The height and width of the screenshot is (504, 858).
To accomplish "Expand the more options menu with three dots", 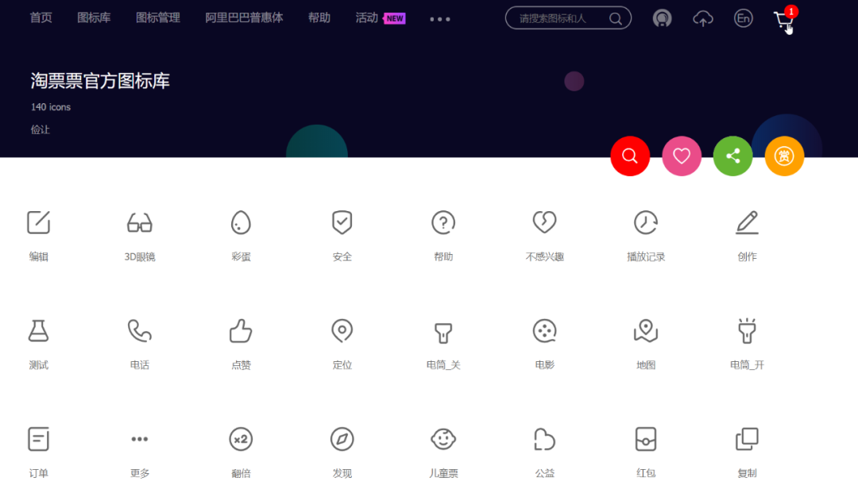I will [x=439, y=18].
